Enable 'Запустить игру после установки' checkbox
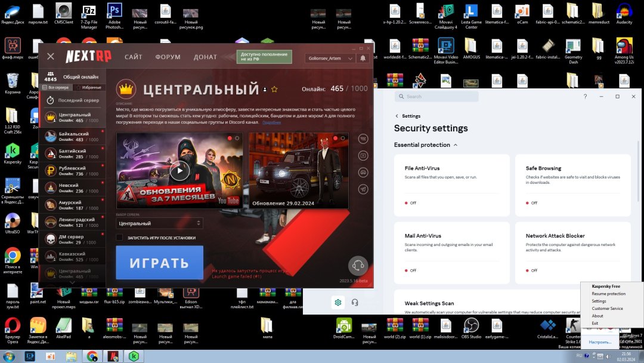Viewport: 644px width, 363px height. tap(119, 238)
